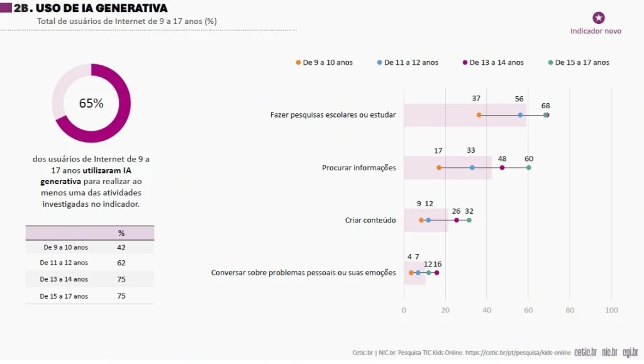This screenshot has height=364, width=644.
Task: Select the orange De 9 a 10 anos legend marker
Action: tap(298, 63)
